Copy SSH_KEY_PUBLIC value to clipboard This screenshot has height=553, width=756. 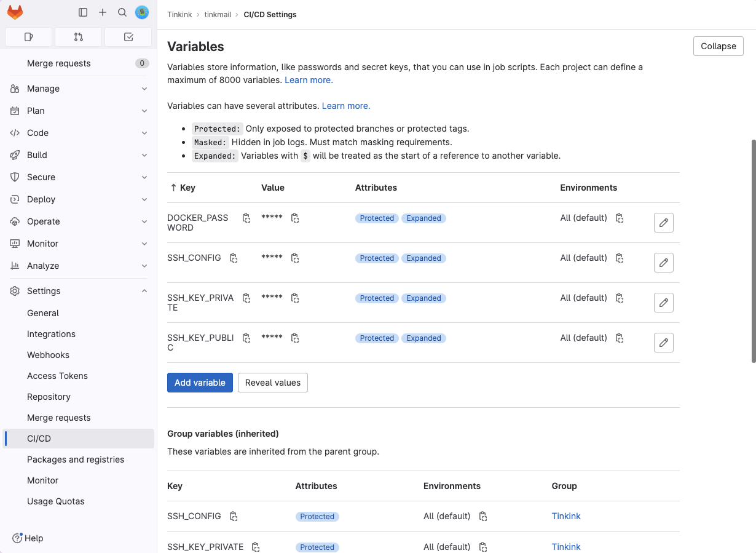point(295,338)
